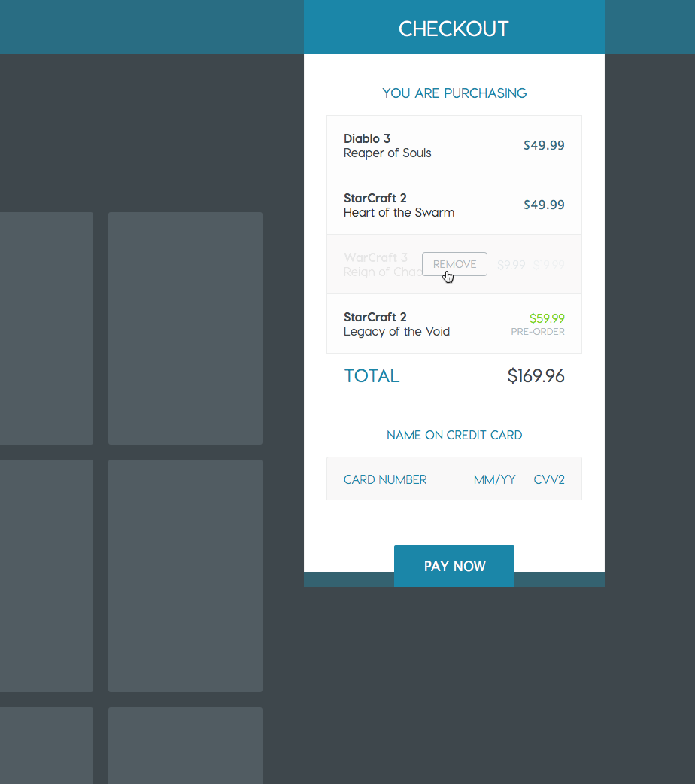Click the CHECKOUT header title
The height and width of the screenshot is (784, 695).
click(454, 29)
